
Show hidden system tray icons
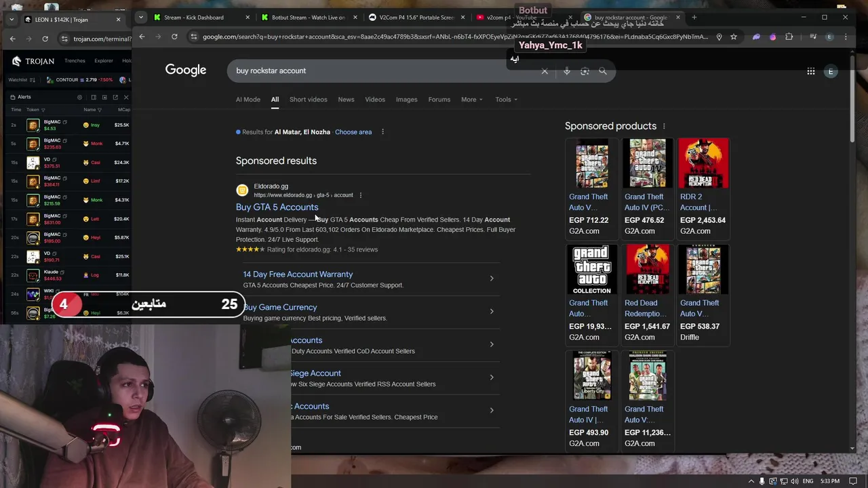(x=751, y=481)
